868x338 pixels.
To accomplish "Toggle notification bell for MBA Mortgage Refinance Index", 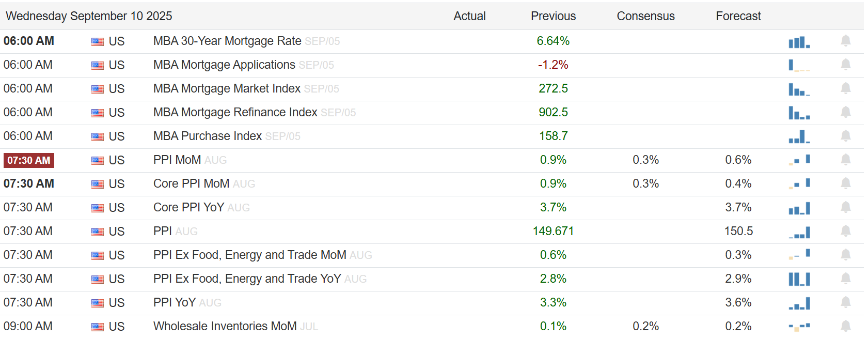I will point(845,112).
